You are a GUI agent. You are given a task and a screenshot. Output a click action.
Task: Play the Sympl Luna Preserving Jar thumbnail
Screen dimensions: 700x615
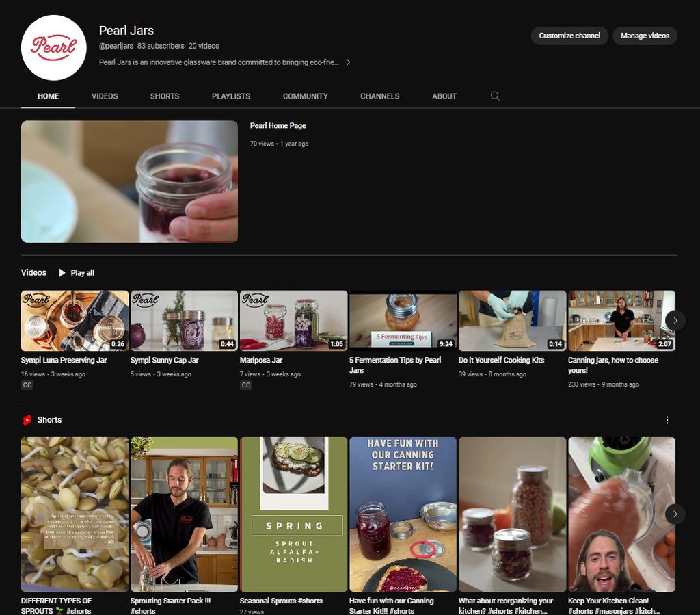75,321
